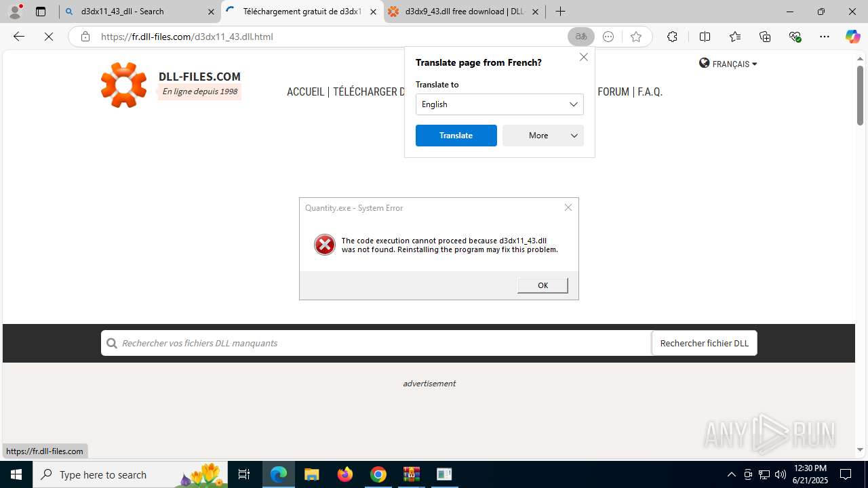Open the ACCUEIL menu link
Image resolution: width=868 pixels, height=488 pixels.
305,91
